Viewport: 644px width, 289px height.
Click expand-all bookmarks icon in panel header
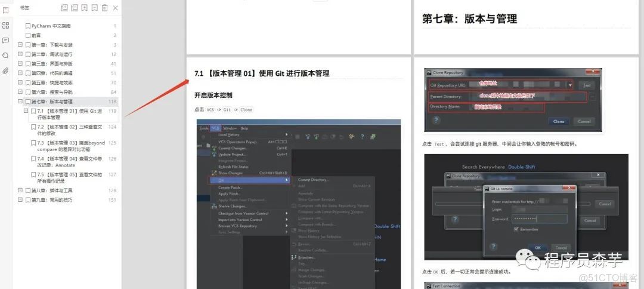[x=64, y=7]
